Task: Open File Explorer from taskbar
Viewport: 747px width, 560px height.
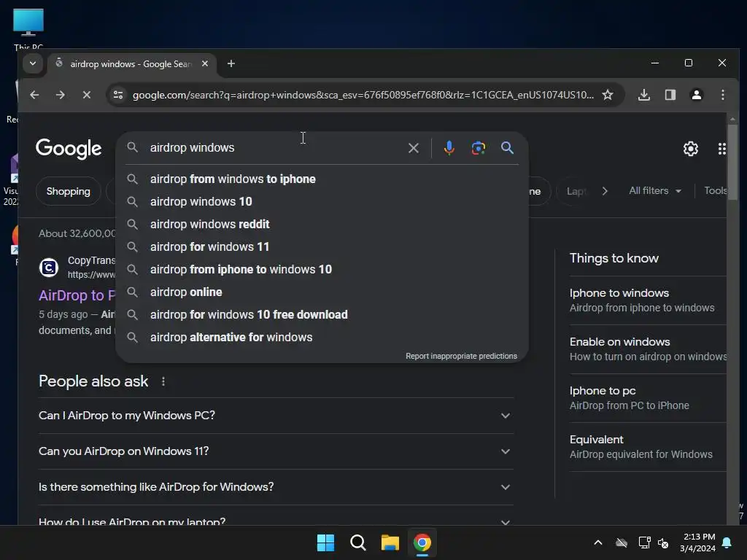Action: coord(390,542)
